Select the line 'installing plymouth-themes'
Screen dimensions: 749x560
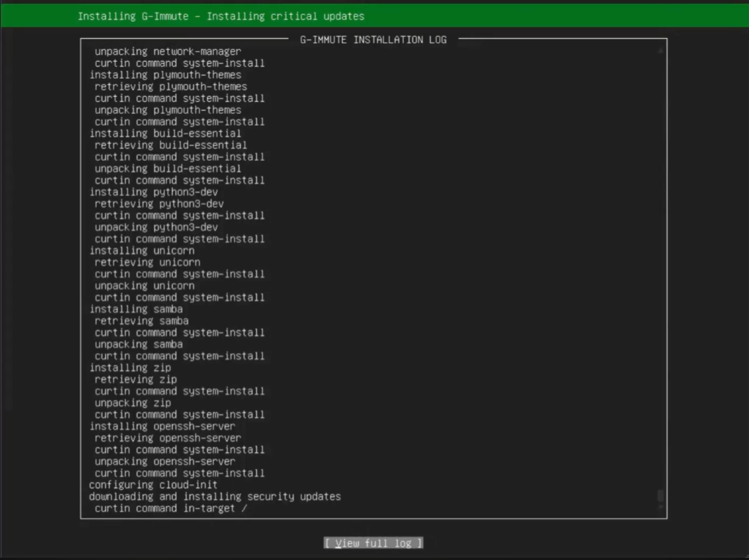165,74
